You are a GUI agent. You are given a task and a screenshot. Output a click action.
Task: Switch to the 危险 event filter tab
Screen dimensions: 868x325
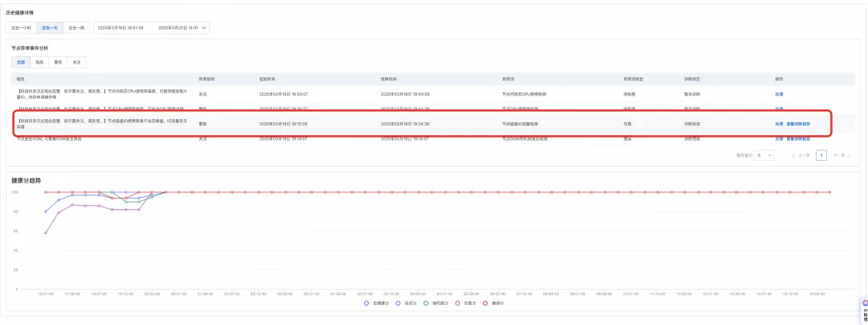(39, 63)
